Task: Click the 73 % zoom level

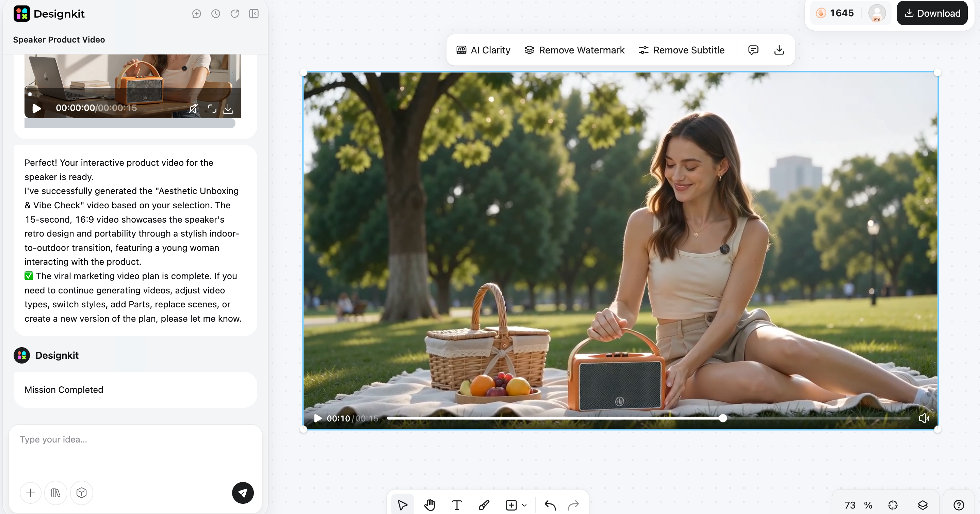Action: (x=858, y=505)
